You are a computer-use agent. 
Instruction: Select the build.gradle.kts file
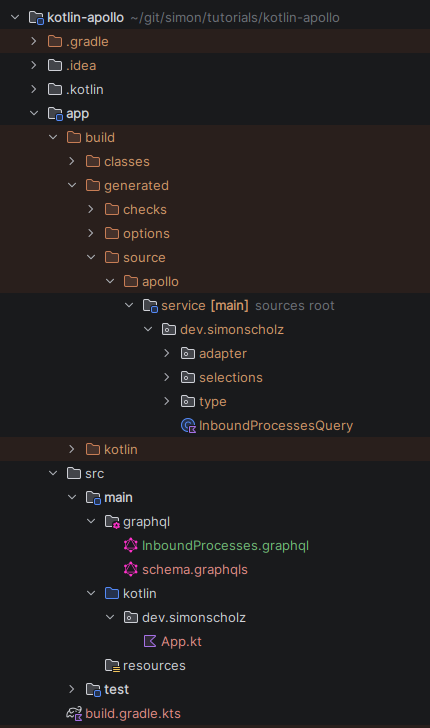133,714
